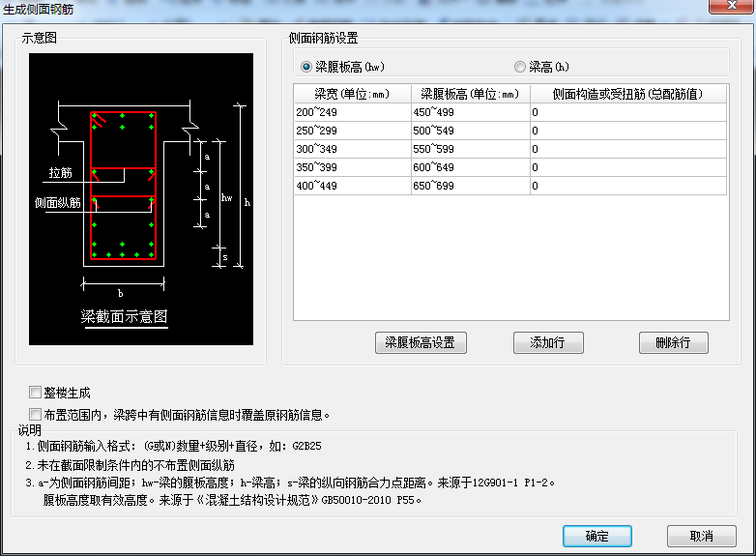
Task: Select the 550~599 web height cell
Action: click(x=471, y=149)
